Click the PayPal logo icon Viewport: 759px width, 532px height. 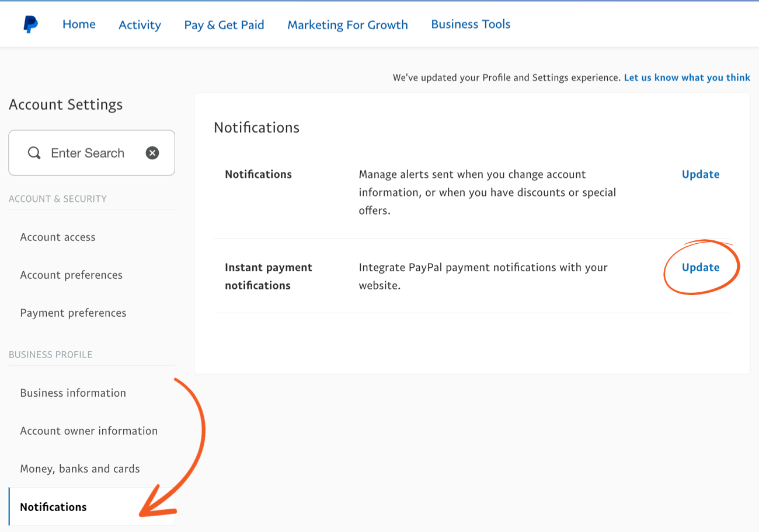point(31,24)
